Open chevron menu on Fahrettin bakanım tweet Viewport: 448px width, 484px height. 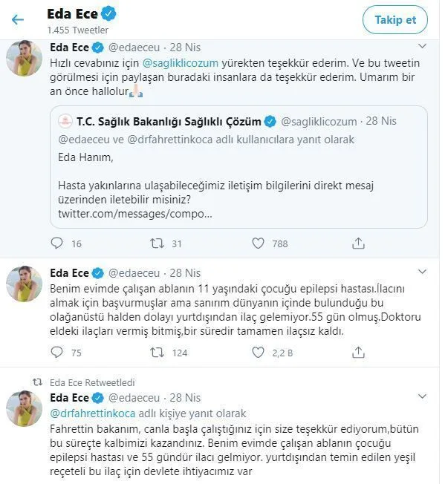pyautogui.click(x=422, y=396)
